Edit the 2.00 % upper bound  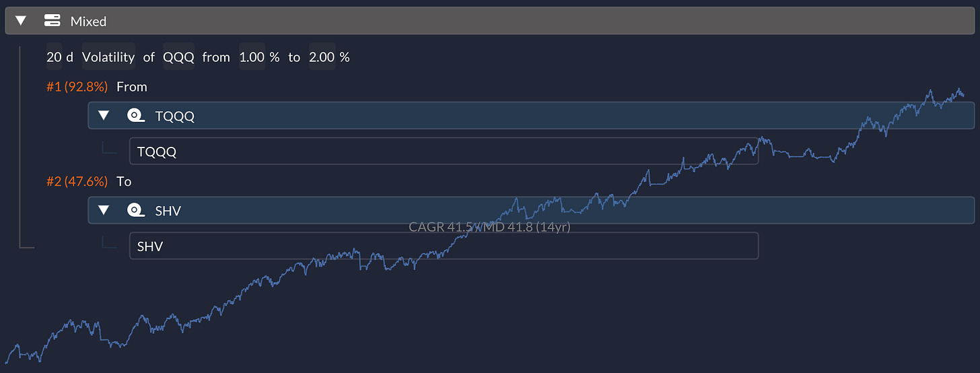coord(322,57)
